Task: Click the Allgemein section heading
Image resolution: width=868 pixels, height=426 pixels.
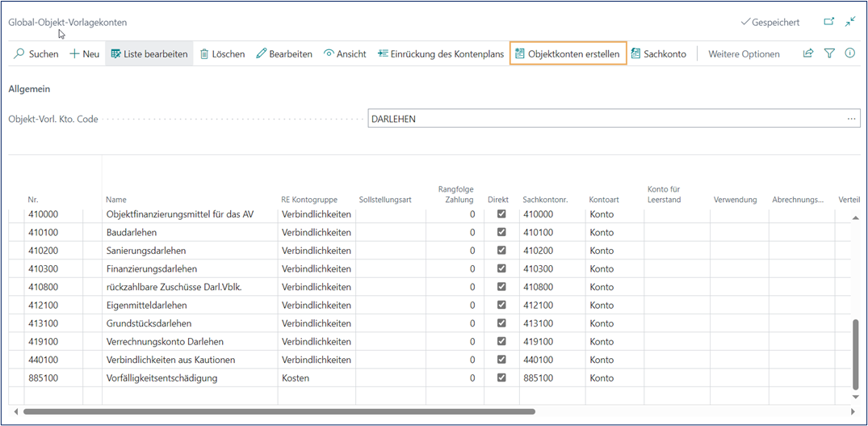Action: coord(29,89)
